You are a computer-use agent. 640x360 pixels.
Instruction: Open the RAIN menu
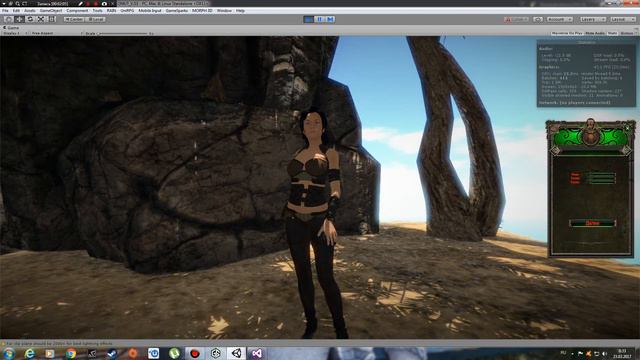(111, 11)
